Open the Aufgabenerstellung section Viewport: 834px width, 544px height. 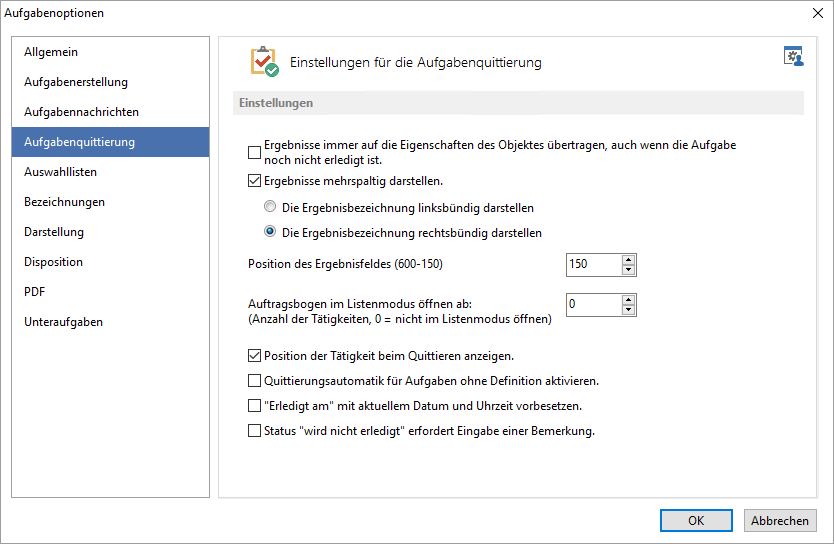tap(111, 82)
